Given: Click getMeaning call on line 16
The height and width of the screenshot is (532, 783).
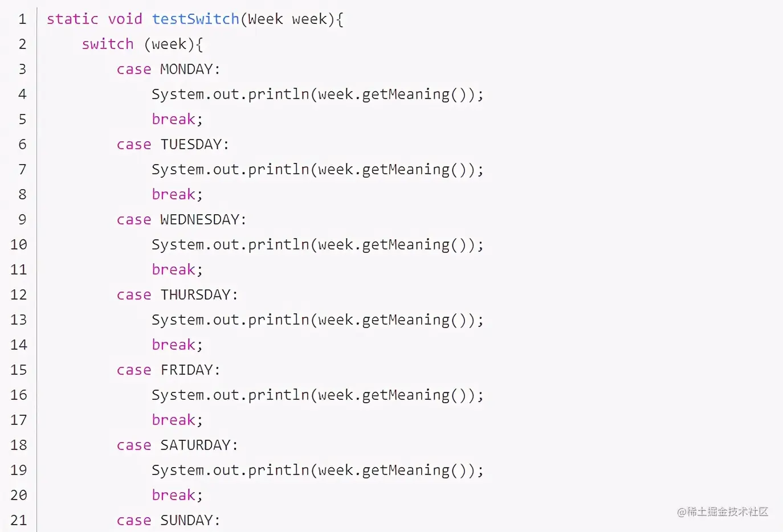Looking at the screenshot, I should click(405, 395).
